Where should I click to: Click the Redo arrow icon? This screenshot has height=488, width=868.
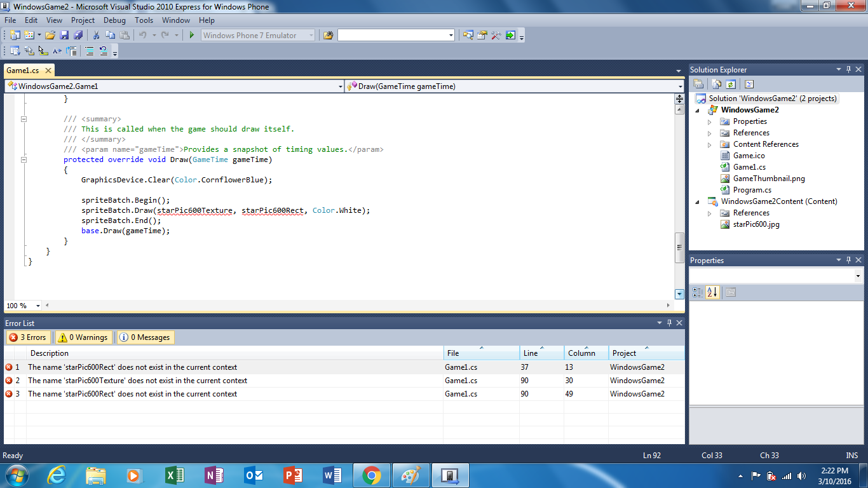point(165,36)
